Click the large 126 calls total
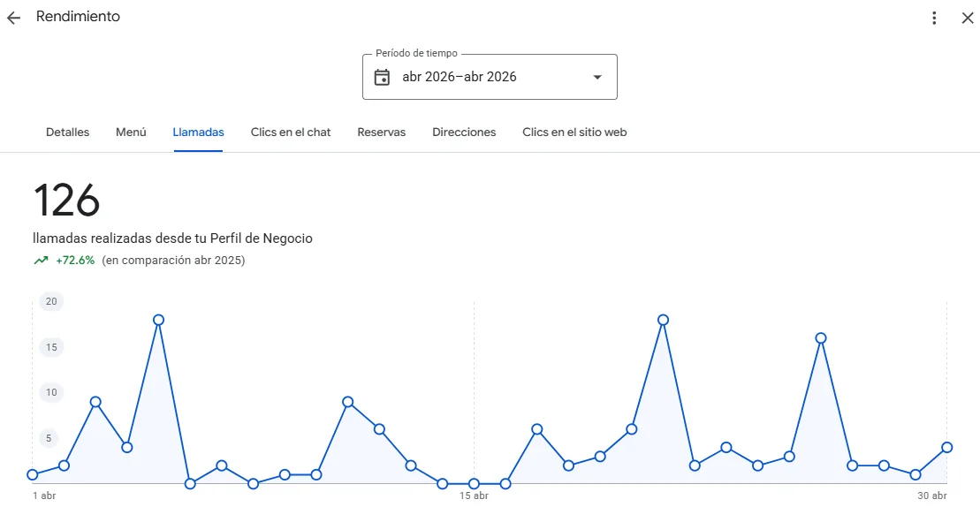Image resolution: width=980 pixels, height=507 pixels. tap(66, 201)
